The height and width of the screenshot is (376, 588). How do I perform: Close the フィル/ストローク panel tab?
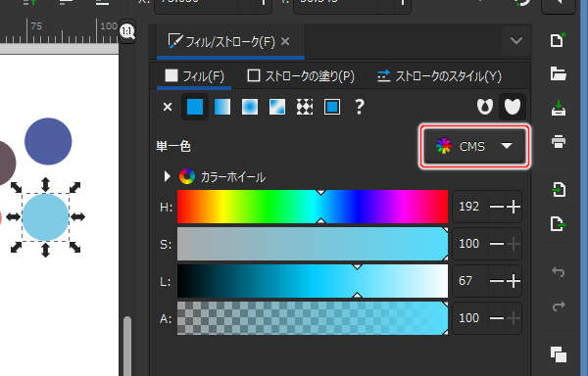(285, 41)
